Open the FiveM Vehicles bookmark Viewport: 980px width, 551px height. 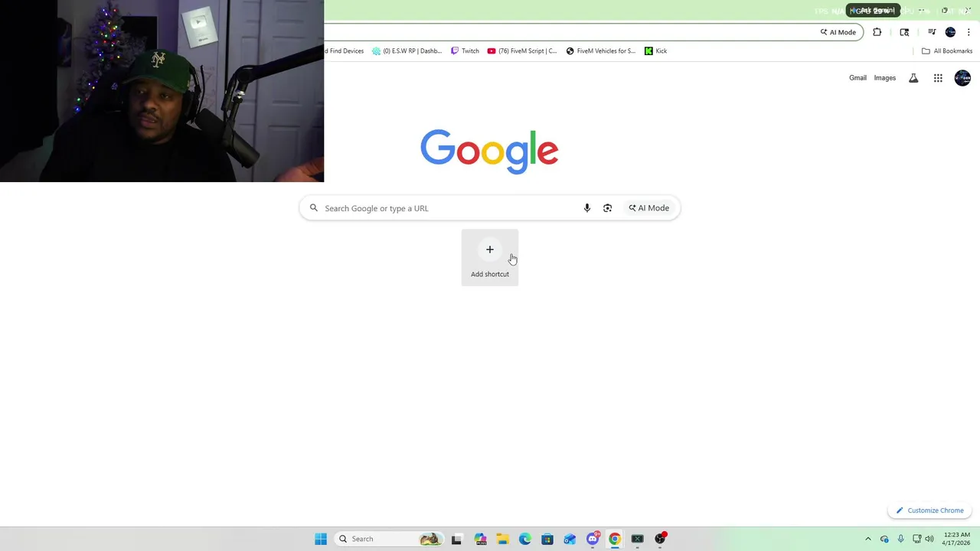point(601,51)
